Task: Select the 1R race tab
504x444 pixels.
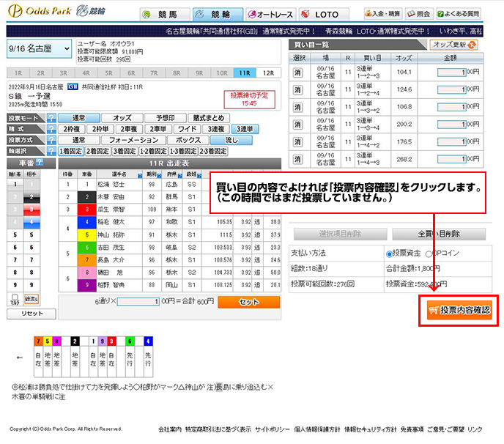Action: [x=18, y=73]
